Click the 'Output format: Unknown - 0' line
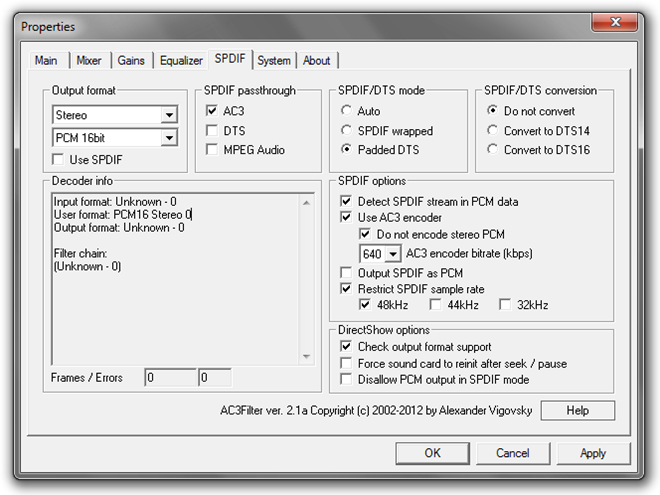660x495 pixels. click(119, 228)
